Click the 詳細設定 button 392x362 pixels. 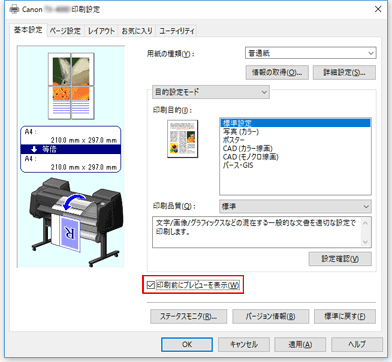(x=344, y=72)
